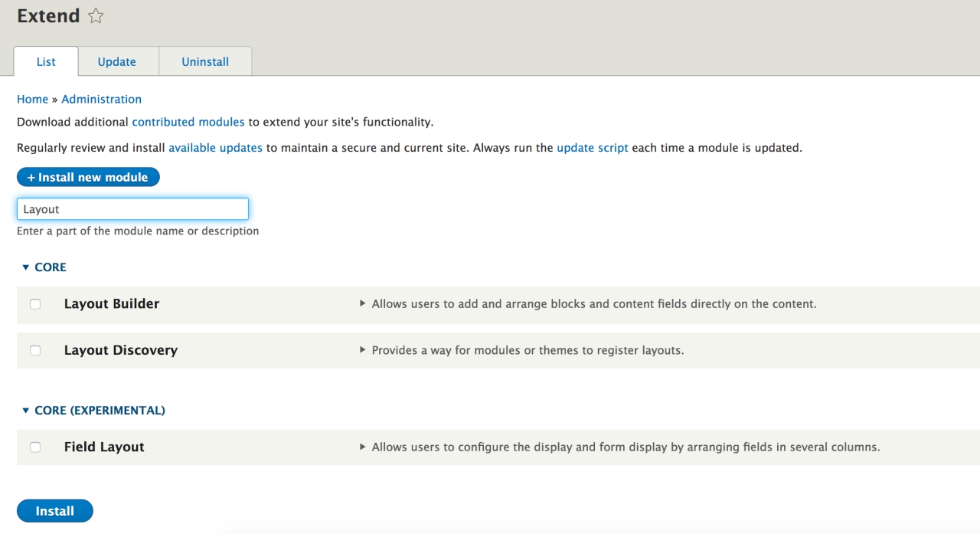The width and height of the screenshot is (980, 534).
Task: Expand the Field Layout description arrow
Action: coord(363,447)
